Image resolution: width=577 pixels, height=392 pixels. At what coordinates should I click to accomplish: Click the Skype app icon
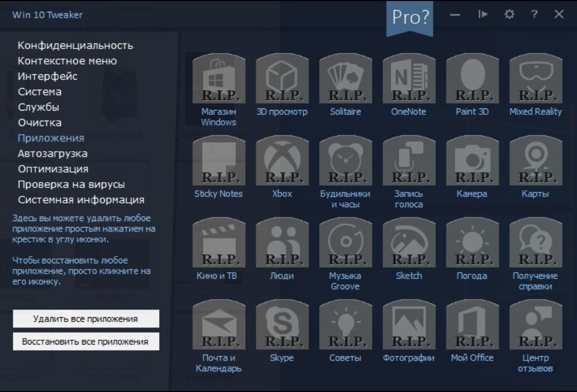click(x=282, y=325)
